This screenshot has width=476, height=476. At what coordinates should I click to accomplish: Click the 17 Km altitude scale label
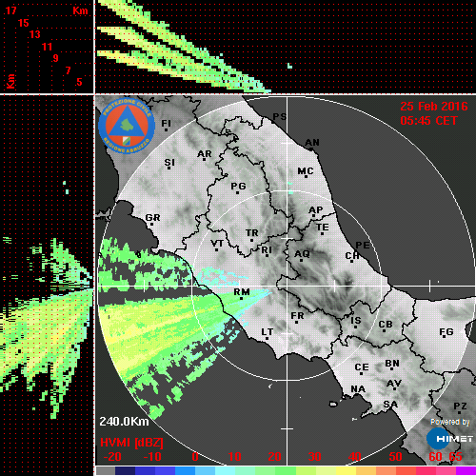pos(11,10)
